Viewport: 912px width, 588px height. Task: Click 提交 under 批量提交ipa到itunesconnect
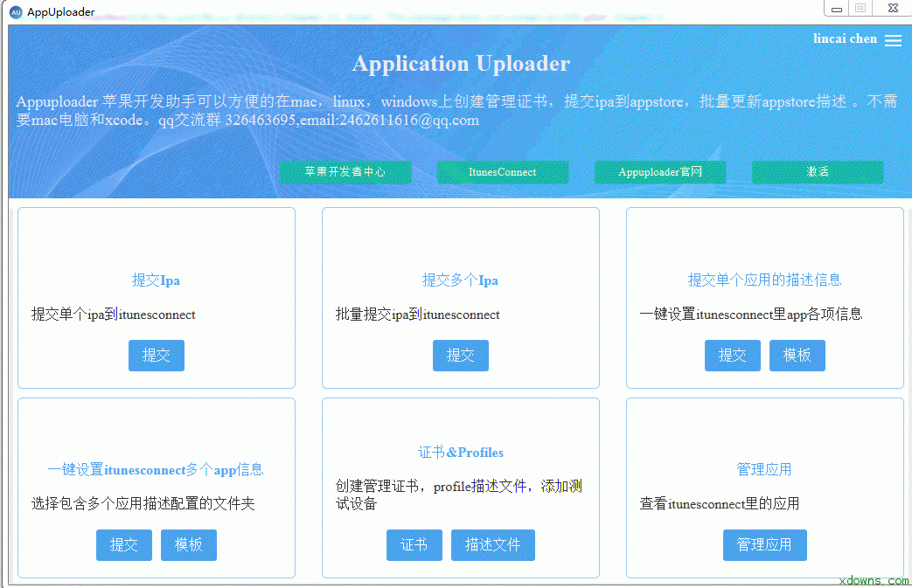pos(461,356)
